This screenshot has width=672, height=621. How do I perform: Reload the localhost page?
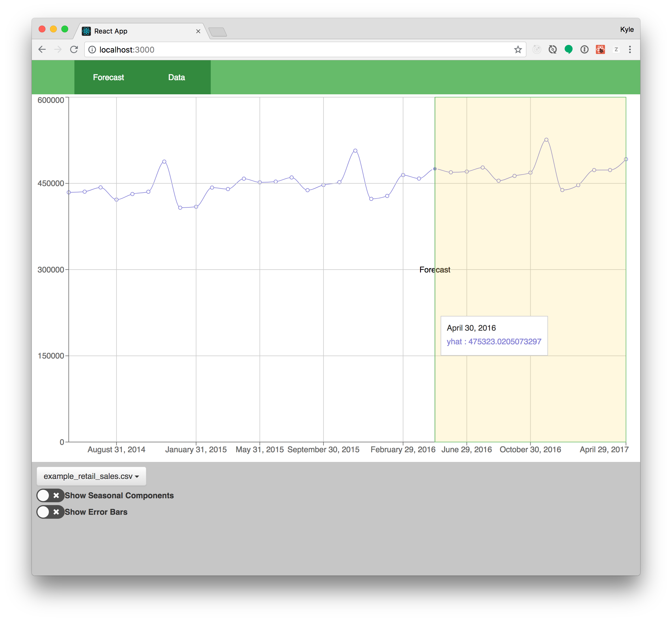pos(74,49)
